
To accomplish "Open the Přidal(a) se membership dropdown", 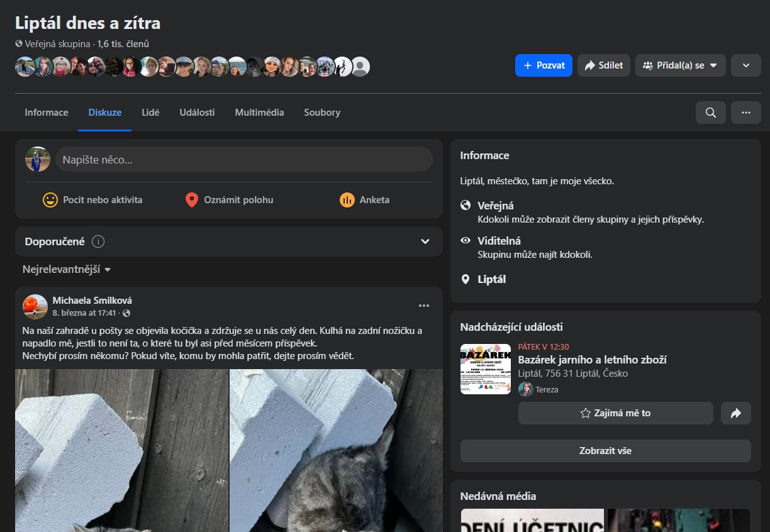I will tap(680, 65).
